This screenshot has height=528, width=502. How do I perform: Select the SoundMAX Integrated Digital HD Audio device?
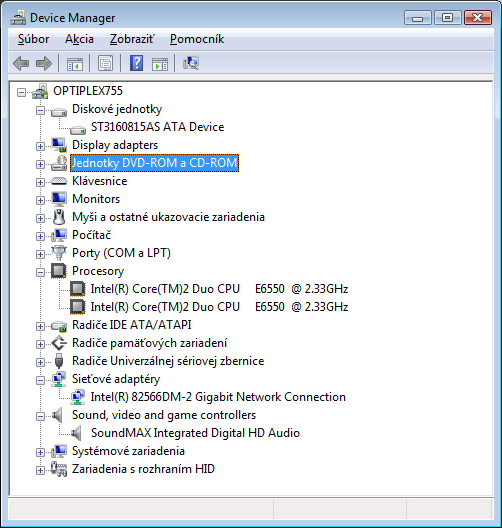[x=195, y=433]
